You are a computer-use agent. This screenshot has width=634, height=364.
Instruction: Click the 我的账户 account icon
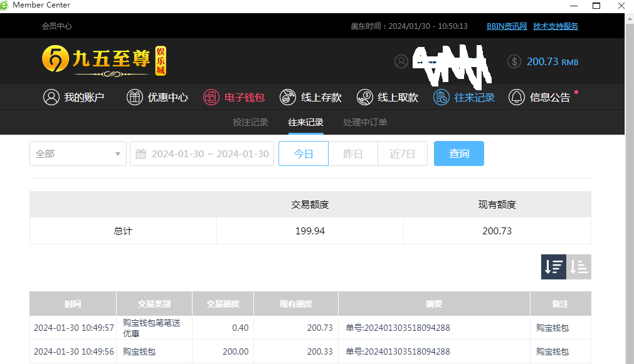(x=51, y=97)
